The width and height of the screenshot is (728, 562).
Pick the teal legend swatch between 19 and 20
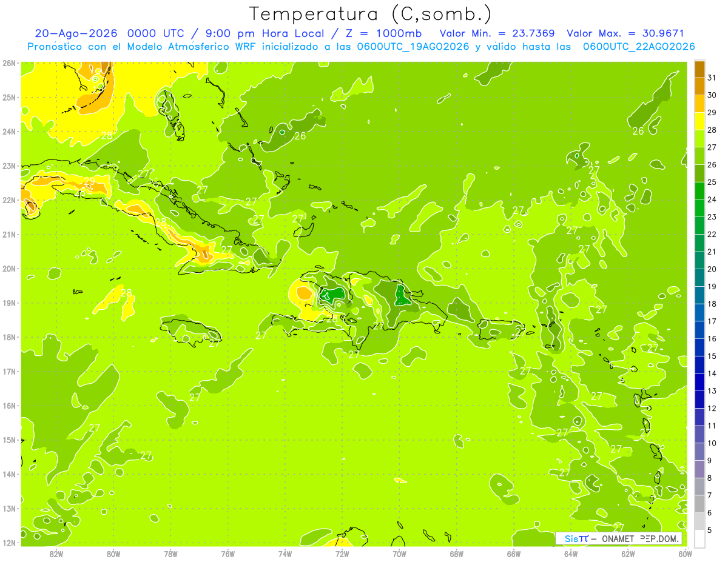[699, 278]
